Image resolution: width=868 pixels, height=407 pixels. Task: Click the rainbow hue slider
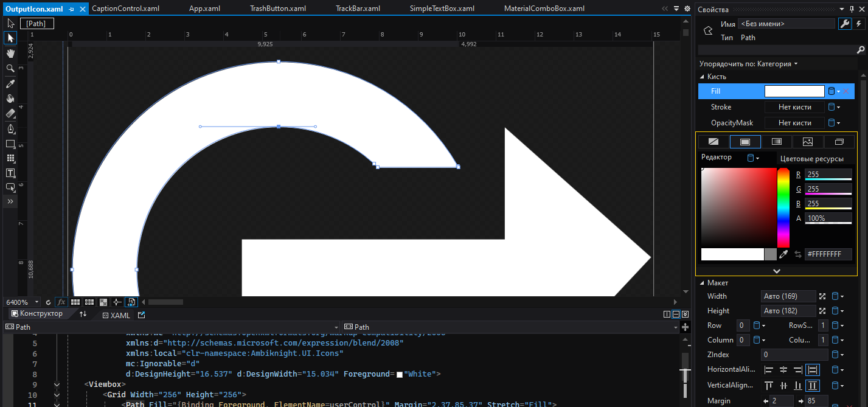(783, 207)
